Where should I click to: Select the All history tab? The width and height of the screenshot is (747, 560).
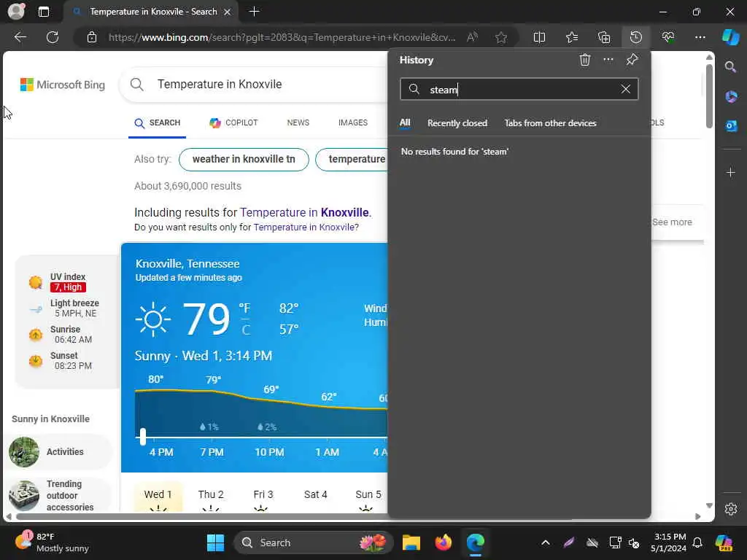pyautogui.click(x=404, y=122)
